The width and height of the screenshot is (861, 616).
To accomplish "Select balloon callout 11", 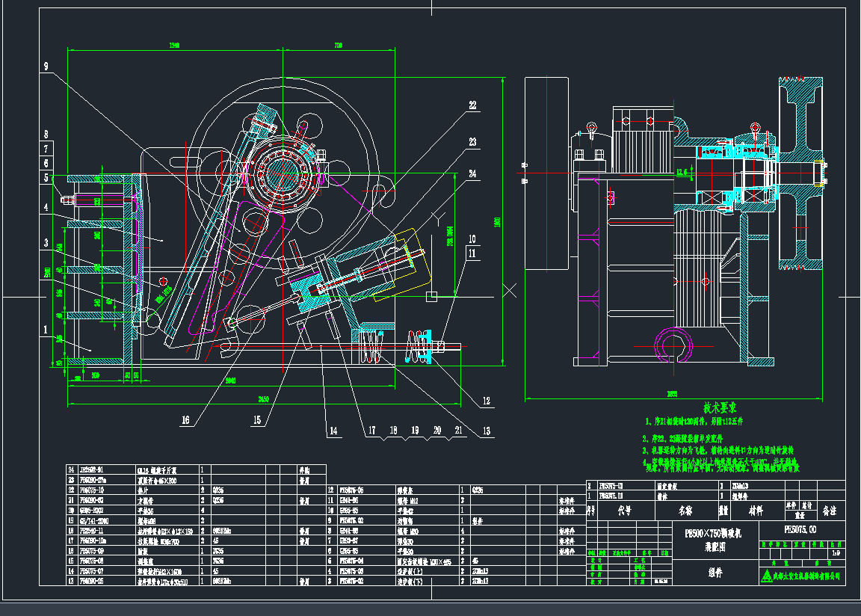I will 472,253.
